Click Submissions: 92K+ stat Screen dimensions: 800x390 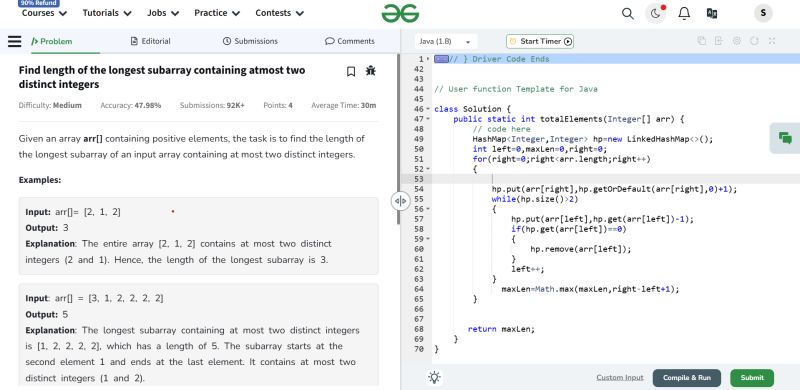click(x=212, y=106)
